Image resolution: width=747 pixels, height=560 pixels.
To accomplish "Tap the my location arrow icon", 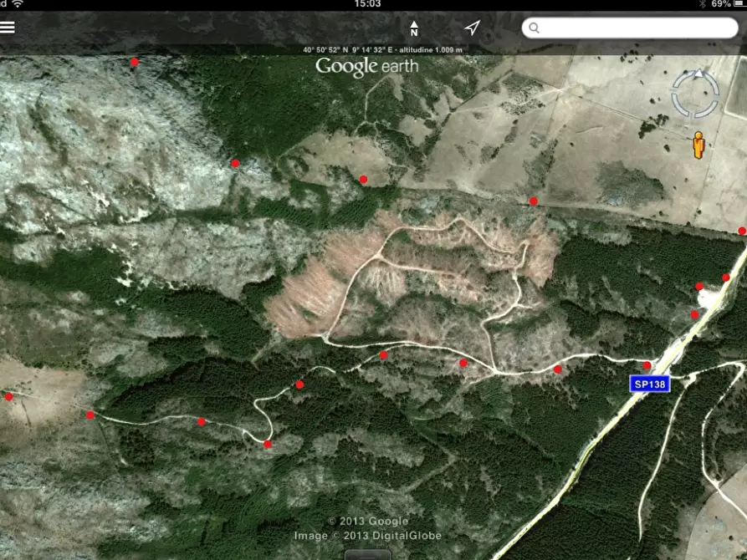I will (473, 28).
